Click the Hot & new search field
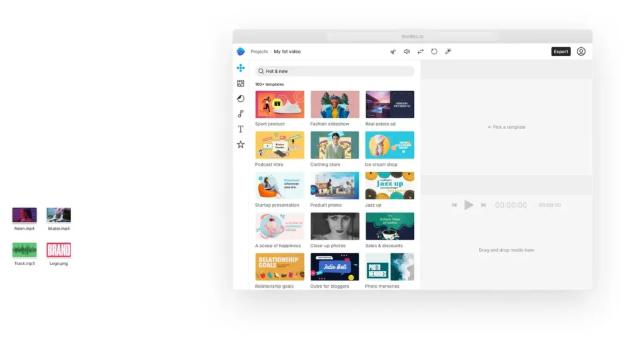Viewport: 644px width, 338px height. pyautogui.click(x=335, y=72)
